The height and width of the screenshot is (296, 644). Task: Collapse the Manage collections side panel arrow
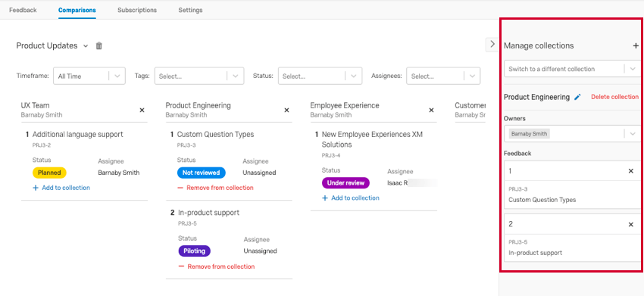(492, 45)
